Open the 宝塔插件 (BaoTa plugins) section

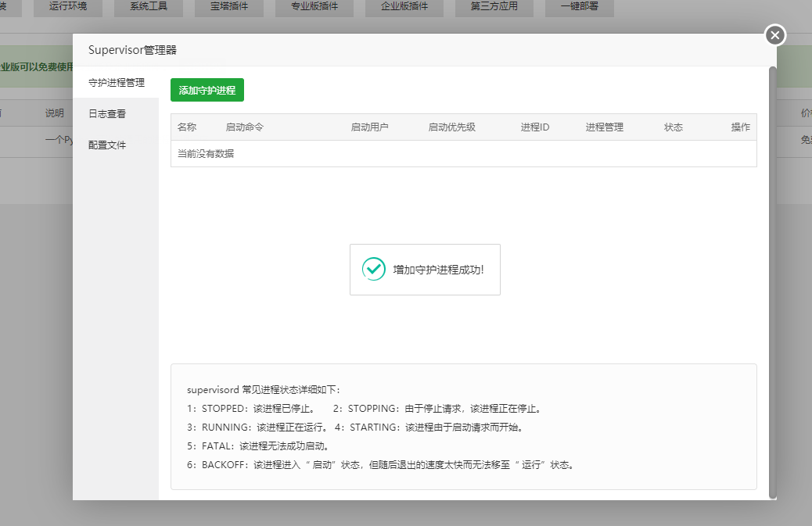228,6
